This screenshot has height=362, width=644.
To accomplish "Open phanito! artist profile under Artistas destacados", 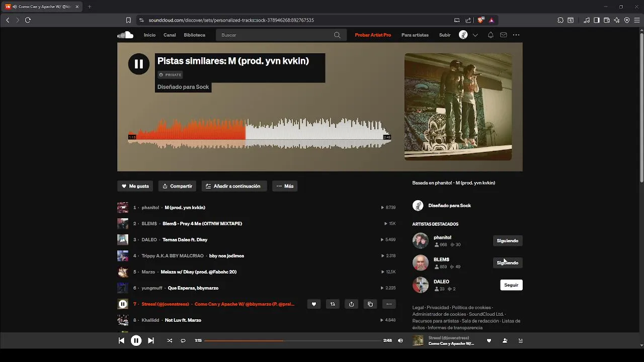I will click(x=442, y=237).
